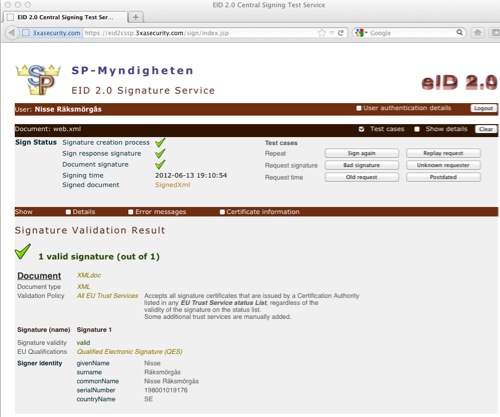Click the user name Nisse Räksmörgås in header
Viewport: 500px width, 417px height.
68,109
